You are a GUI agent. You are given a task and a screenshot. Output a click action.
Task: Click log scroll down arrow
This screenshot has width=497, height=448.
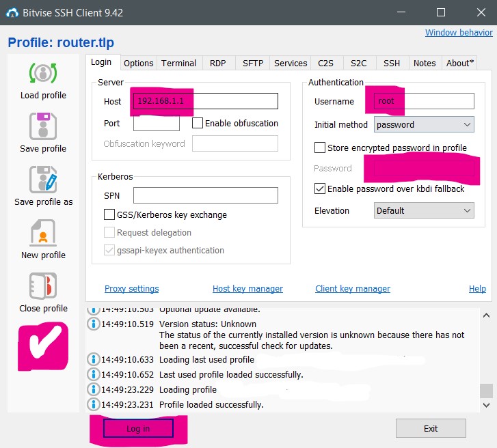486,404
